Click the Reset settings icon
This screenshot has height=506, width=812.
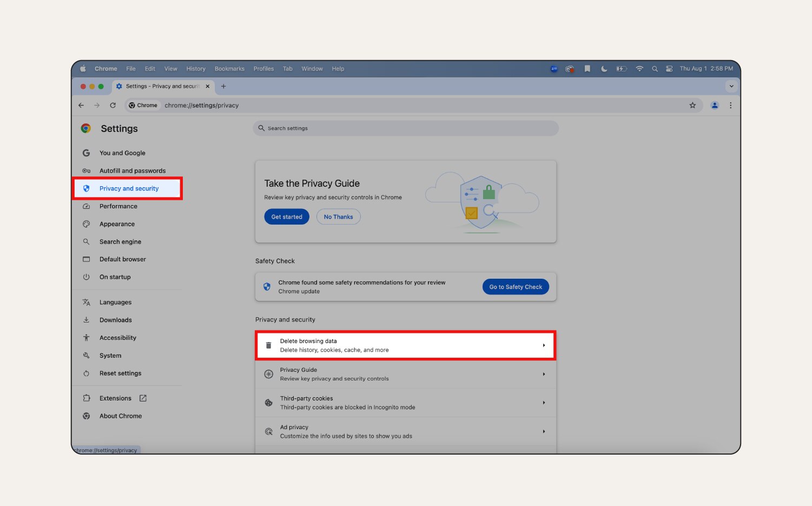click(86, 373)
